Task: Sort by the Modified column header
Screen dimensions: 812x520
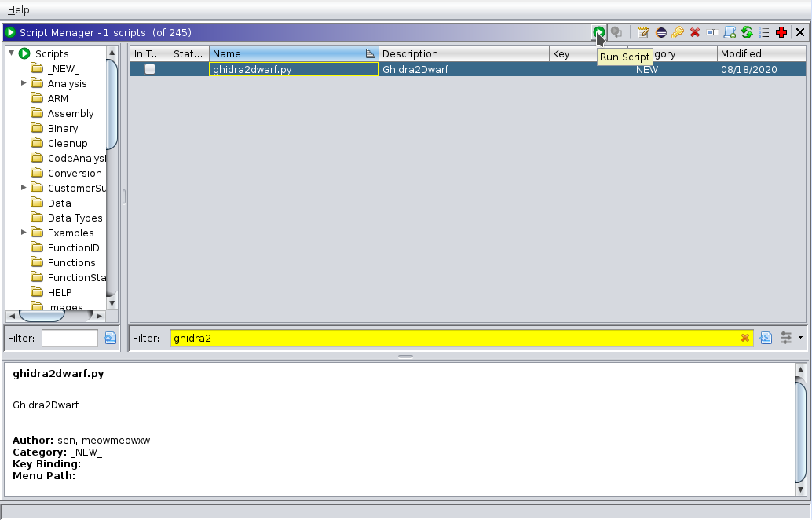Action: click(x=761, y=54)
